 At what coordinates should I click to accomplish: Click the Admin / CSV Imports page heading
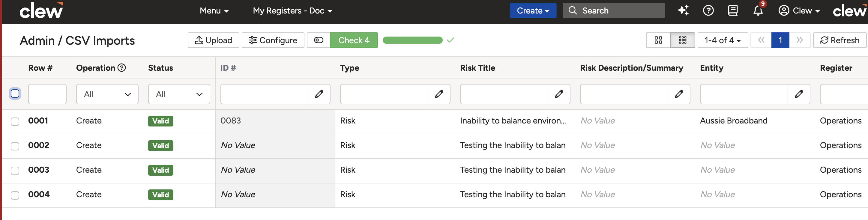77,40
